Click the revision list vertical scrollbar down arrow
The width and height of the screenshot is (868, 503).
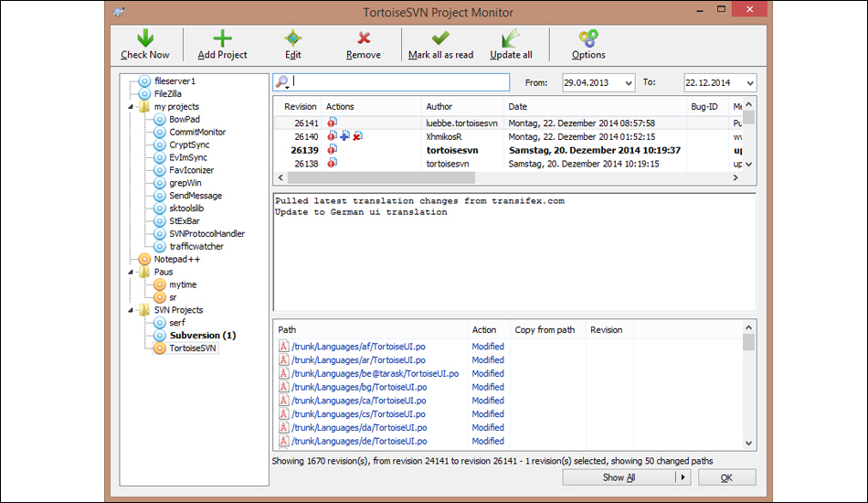[749, 164]
